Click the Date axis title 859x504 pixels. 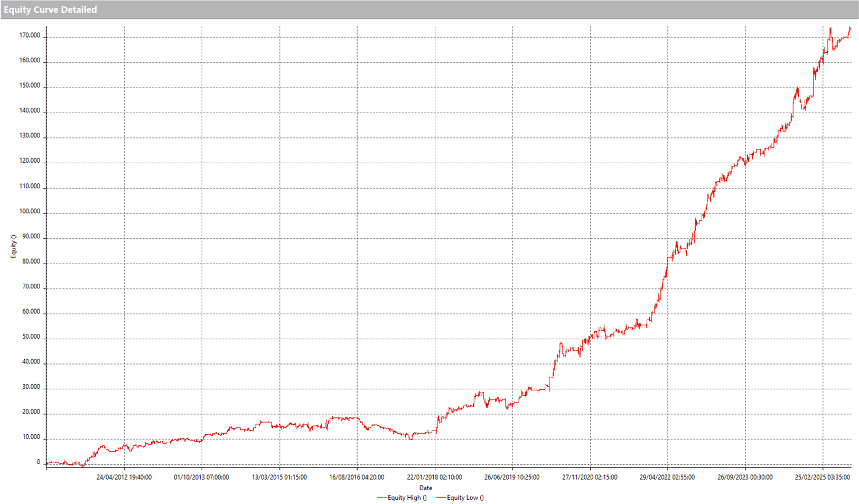[425, 488]
